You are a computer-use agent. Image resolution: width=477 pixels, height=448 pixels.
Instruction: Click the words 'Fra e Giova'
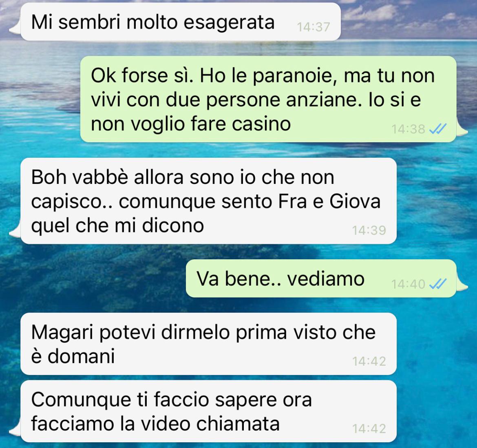click(x=329, y=201)
